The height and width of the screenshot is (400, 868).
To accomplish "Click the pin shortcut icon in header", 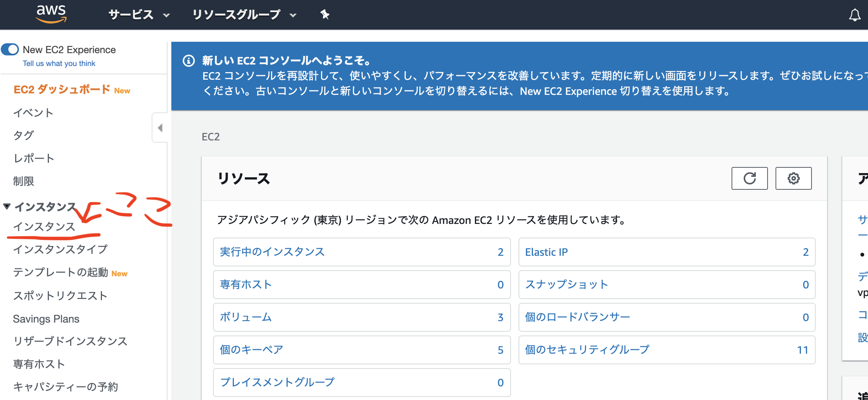I will 325,15.
